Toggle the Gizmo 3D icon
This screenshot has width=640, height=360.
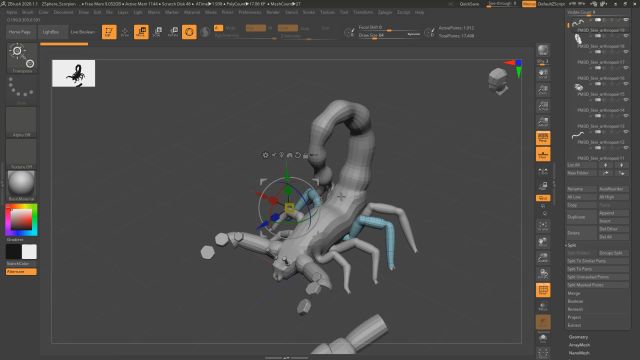click(189, 32)
